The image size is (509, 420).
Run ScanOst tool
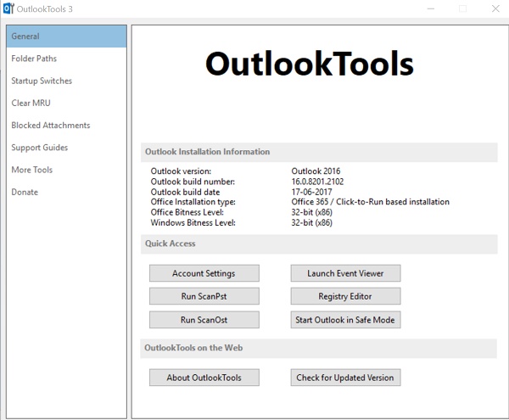coord(204,320)
